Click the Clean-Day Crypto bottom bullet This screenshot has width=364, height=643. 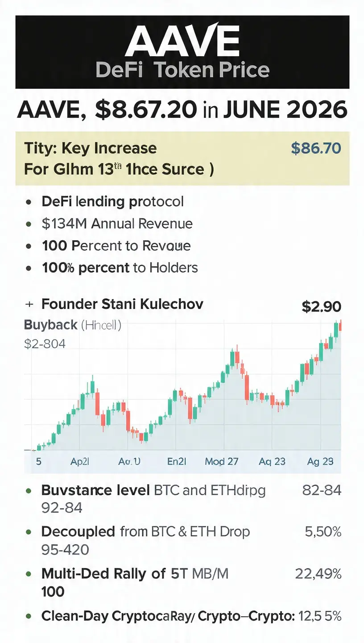pos(191,616)
